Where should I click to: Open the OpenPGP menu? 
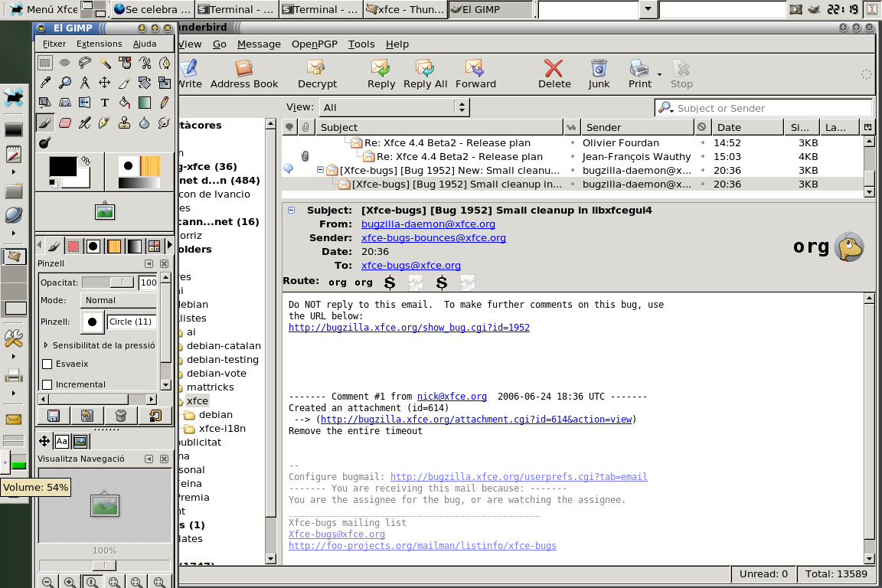(x=314, y=44)
